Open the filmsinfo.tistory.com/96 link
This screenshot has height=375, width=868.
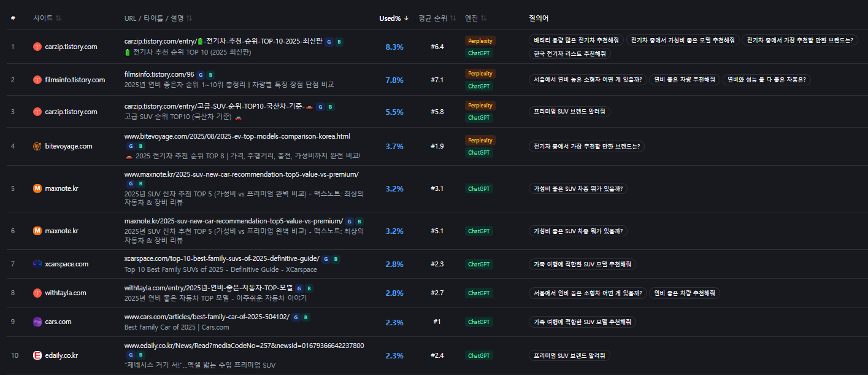pyautogui.click(x=159, y=75)
